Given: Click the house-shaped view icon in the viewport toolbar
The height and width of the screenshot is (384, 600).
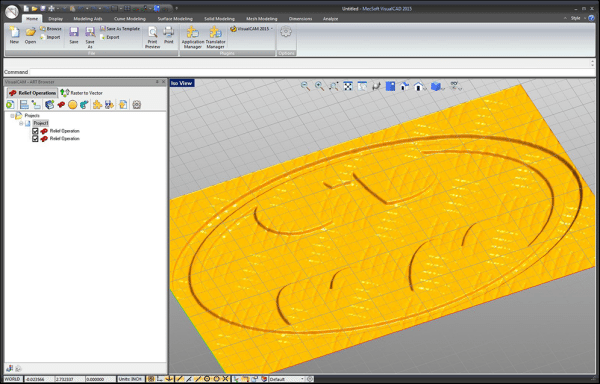Looking at the screenshot, I should coord(419,86).
